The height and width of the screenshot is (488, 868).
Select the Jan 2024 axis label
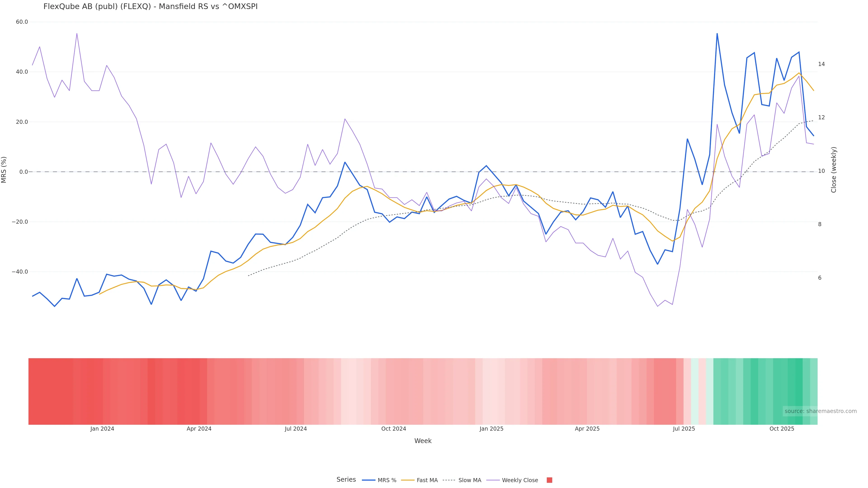coord(102,429)
